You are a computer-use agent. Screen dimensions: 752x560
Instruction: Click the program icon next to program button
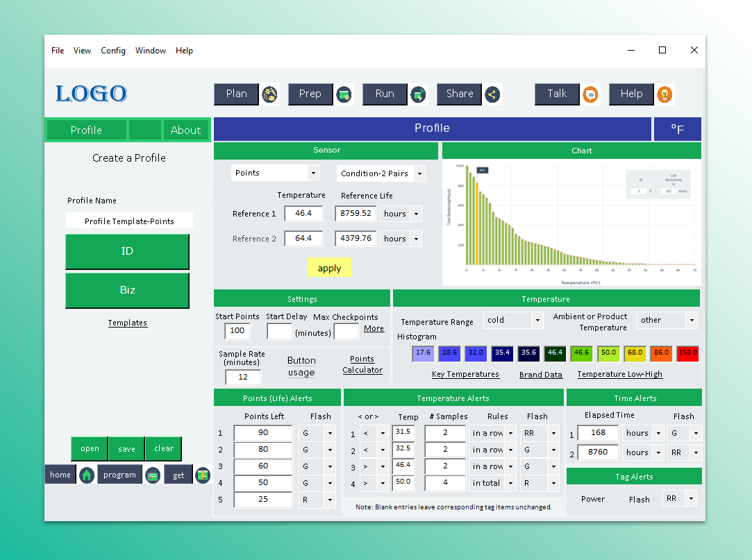153,475
